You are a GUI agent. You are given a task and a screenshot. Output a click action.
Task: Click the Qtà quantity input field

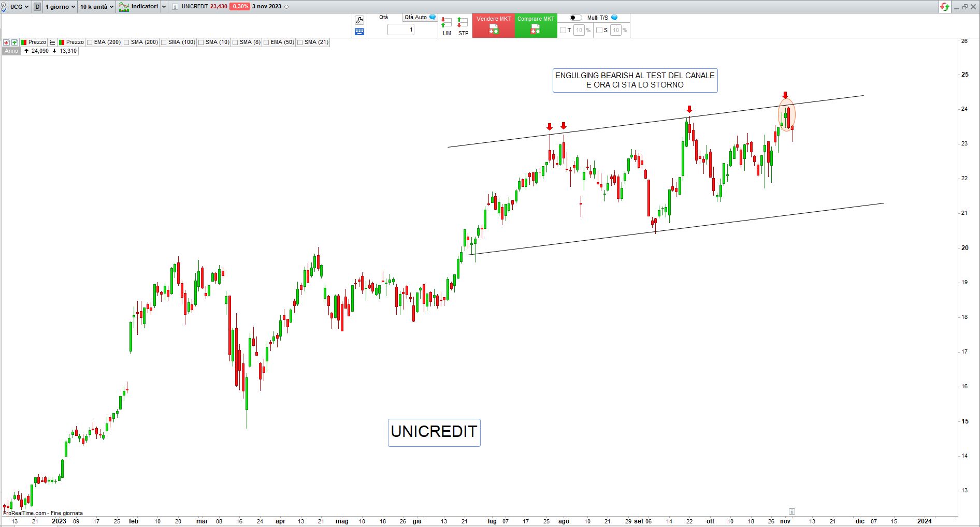pos(401,30)
